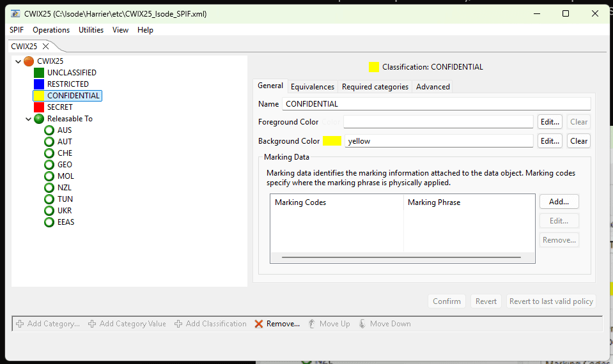Click the green UNCLASSIFIED color square icon
This screenshot has height=364, width=613.
[39, 73]
